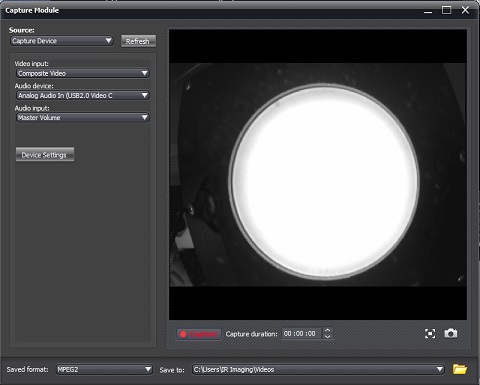Screen dimensions: 480x385
Task: Expand the Audio input Master Volume dropdown
Action: pyautogui.click(x=83, y=118)
